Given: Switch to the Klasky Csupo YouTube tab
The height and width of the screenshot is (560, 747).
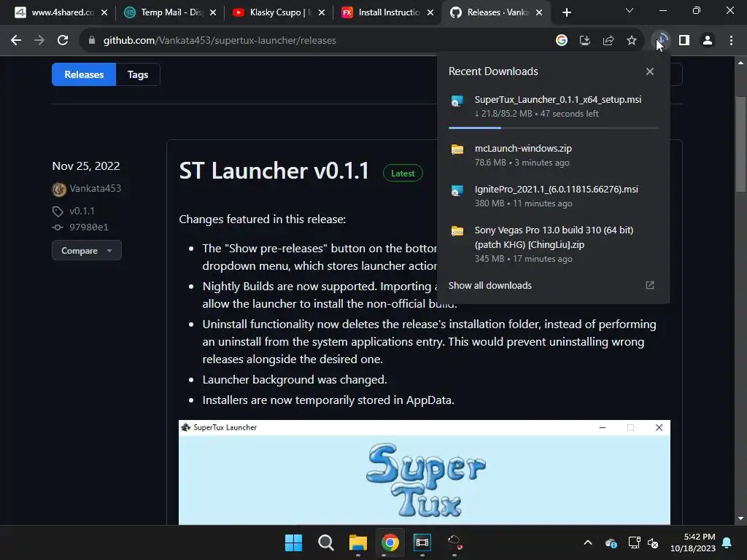Looking at the screenshot, I should pyautogui.click(x=279, y=12).
